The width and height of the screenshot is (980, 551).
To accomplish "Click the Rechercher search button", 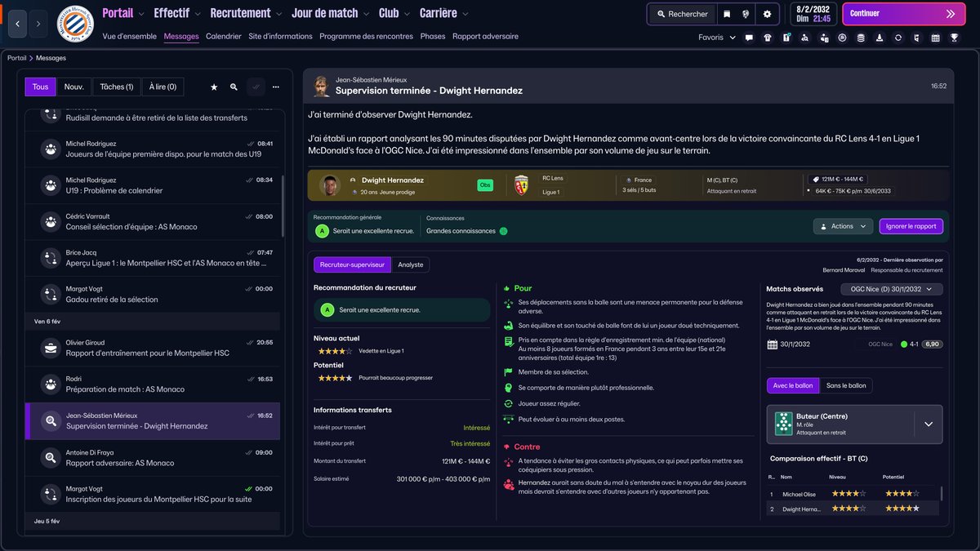I will click(x=681, y=14).
